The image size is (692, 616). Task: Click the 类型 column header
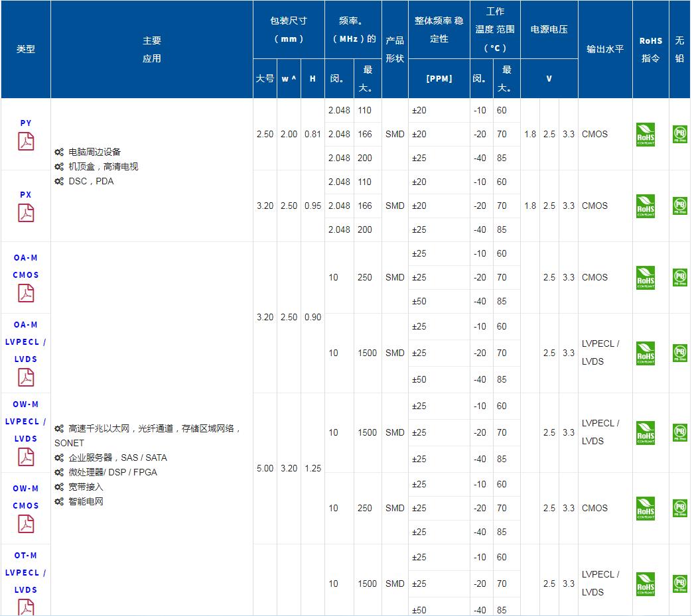26,49
